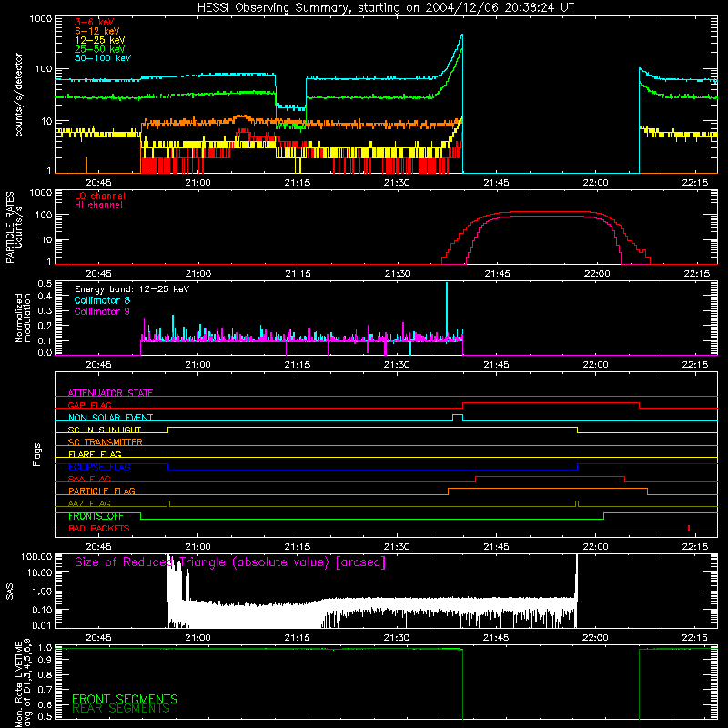
Task: Click the 'PARTICLE RATES' y-axis label
Action: coord(10,227)
